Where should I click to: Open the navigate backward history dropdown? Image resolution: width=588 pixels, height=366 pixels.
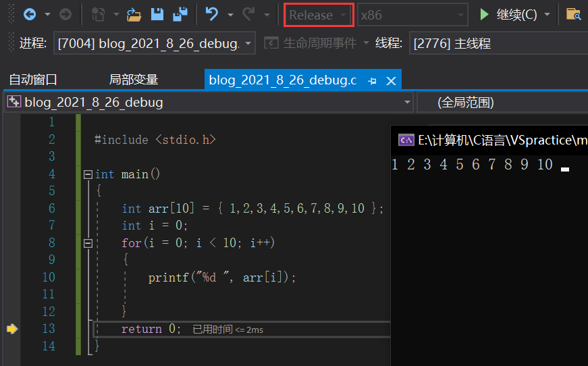pyautogui.click(x=48, y=15)
